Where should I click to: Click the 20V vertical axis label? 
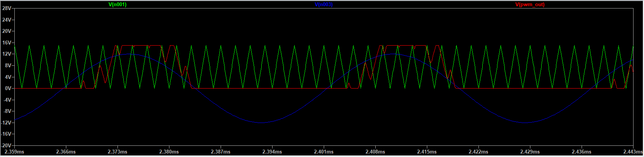pyautogui.click(x=7, y=31)
